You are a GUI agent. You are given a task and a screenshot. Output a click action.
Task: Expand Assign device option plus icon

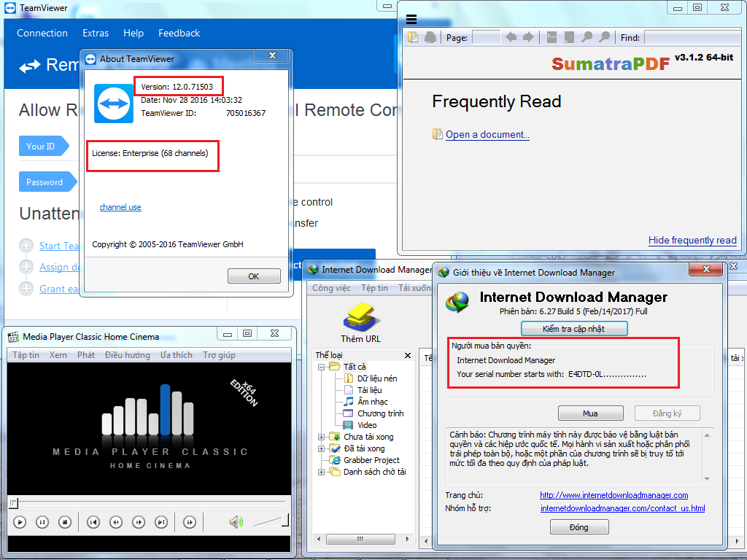pyautogui.click(x=26, y=267)
